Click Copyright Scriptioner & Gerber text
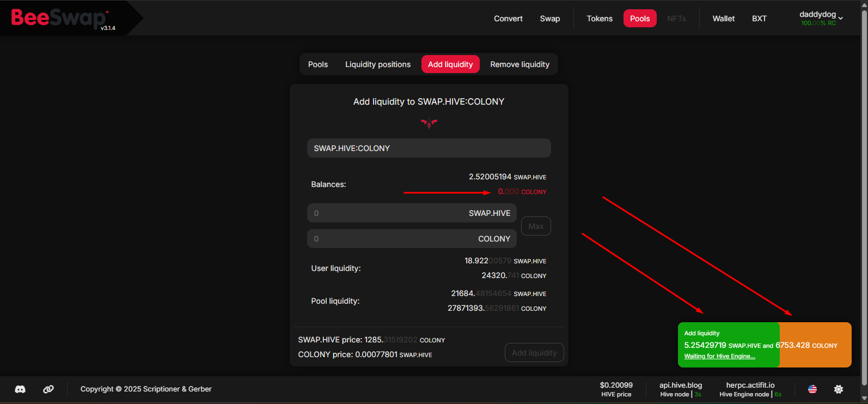The height and width of the screenshot is (404, 868). [146, 389]
